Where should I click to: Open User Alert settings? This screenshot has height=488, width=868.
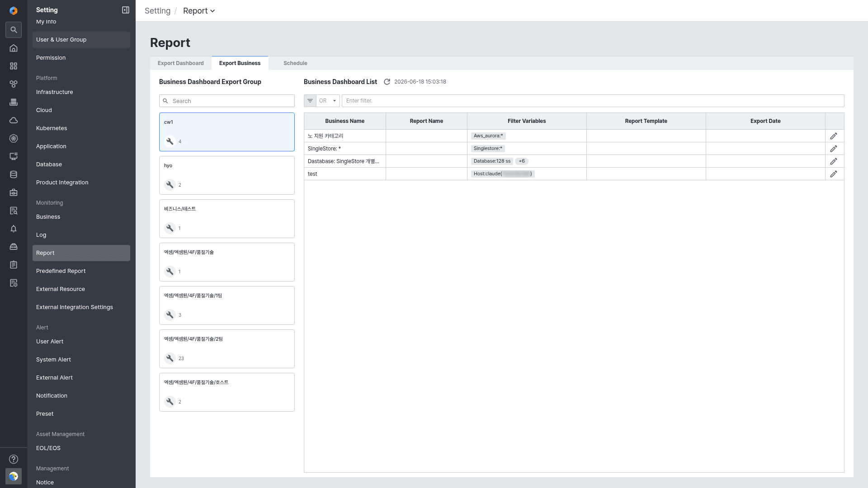point(81,342)
